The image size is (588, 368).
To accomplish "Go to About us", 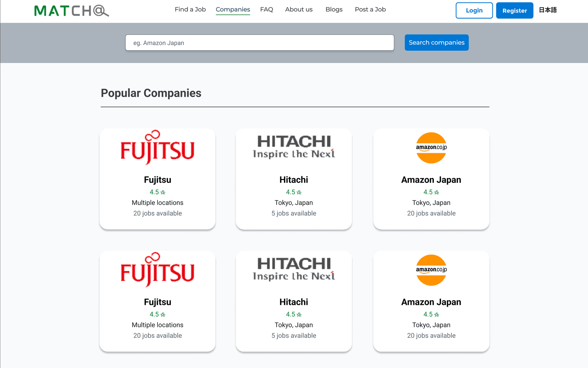I will (299, 9).
